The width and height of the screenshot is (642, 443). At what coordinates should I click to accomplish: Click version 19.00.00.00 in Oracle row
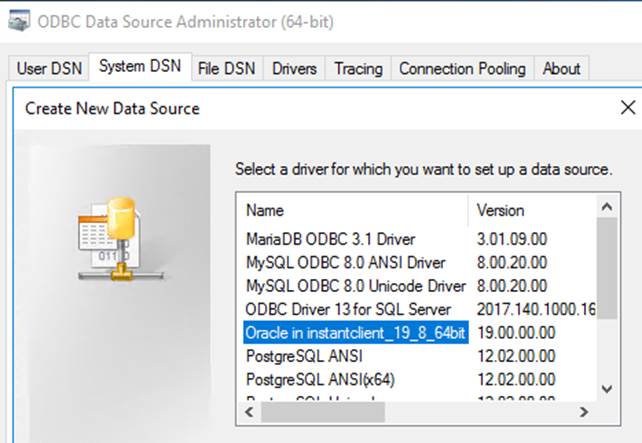point(516,332)
